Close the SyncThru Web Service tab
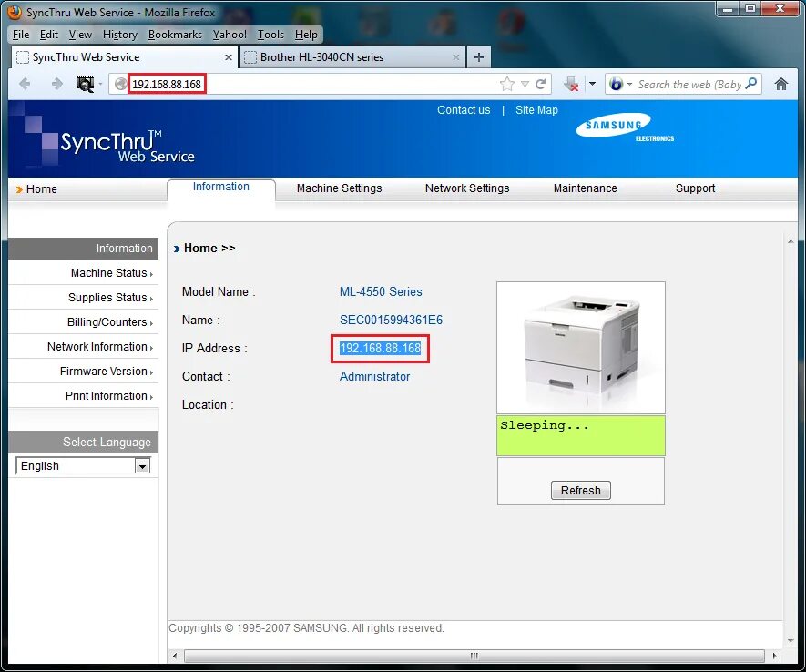This screenshot has width=806, height=672. pos(229,57)
